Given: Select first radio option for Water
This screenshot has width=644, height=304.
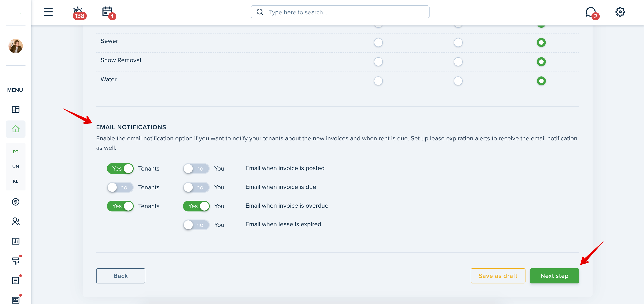Looking at the screenshot, I should (378, 81).
